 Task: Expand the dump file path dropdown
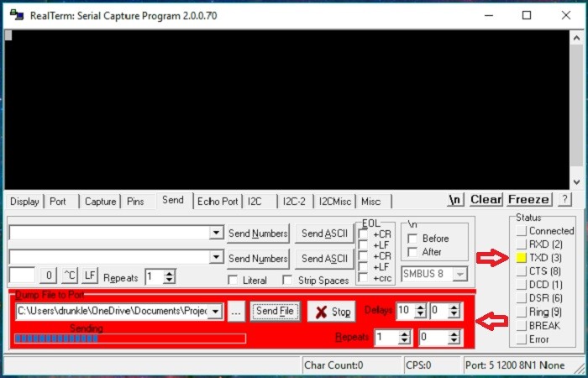coord(215,312)
